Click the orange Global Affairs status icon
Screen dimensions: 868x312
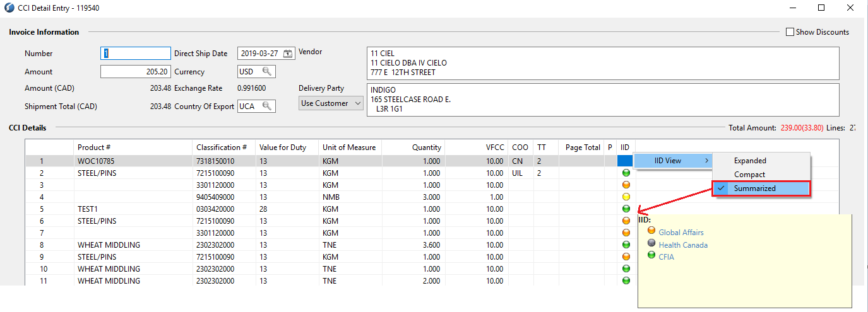point(651,231)
